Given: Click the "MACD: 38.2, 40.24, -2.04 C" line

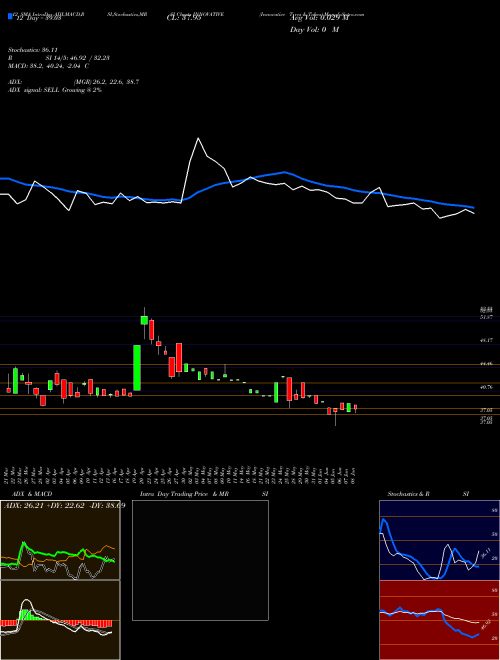Looking at the screenshot, I should pyautogui.click(x=48, y=66).
